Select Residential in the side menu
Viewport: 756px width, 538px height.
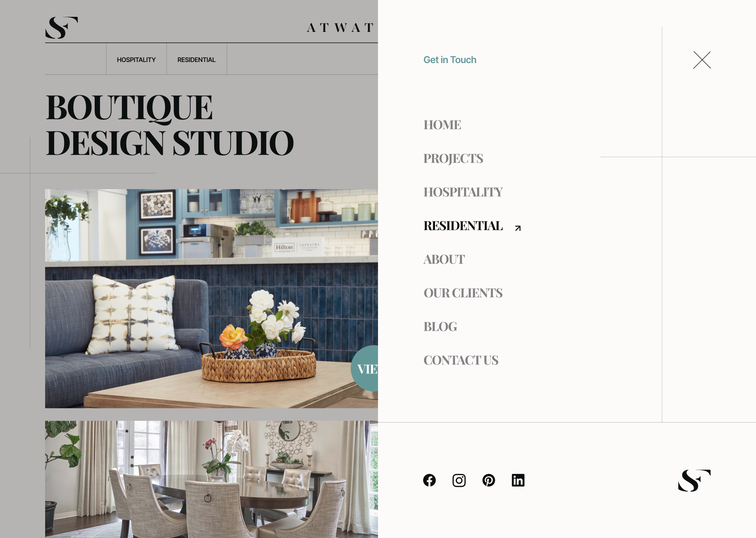[463, 226]
